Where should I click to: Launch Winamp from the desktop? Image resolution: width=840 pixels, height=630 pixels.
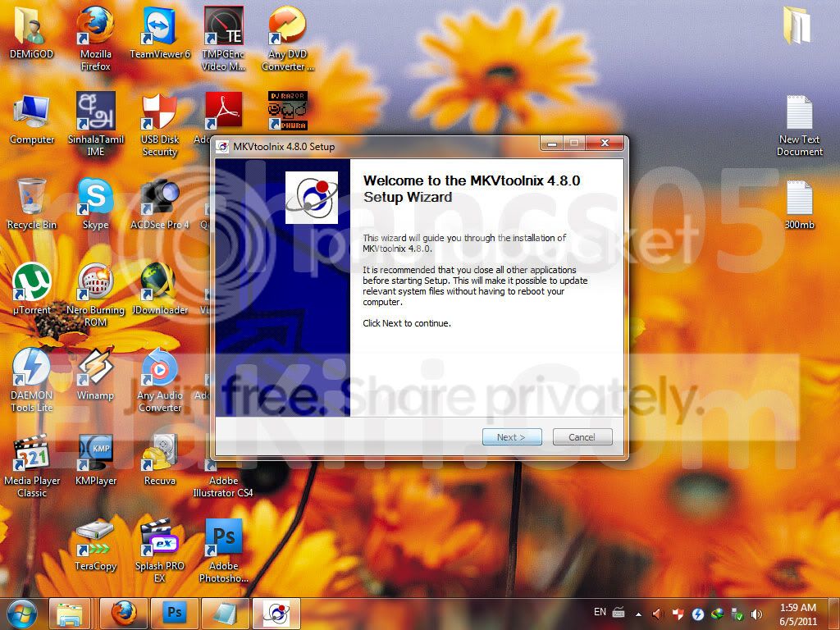95,374
